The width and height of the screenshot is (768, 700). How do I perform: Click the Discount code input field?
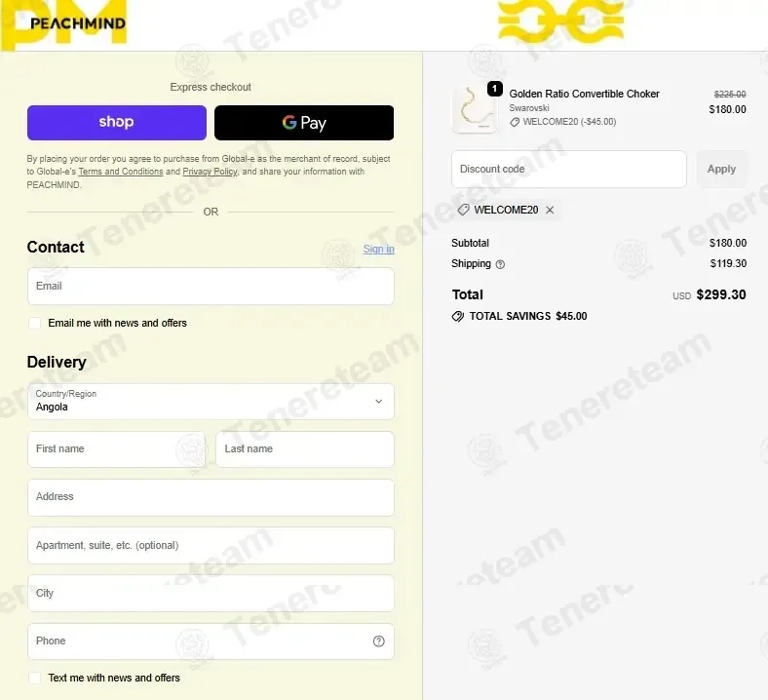[x=568, y=169]
